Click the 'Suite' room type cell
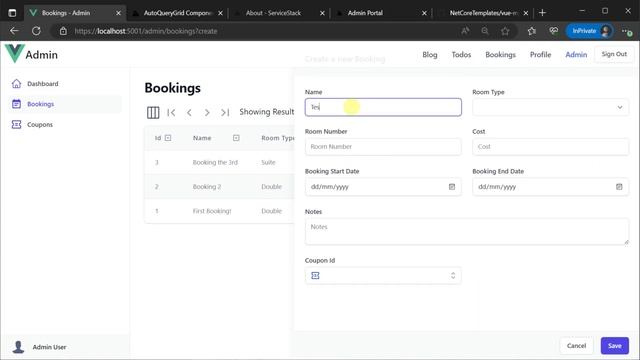Viewport: 640px width, 360px height. [268, 162]
